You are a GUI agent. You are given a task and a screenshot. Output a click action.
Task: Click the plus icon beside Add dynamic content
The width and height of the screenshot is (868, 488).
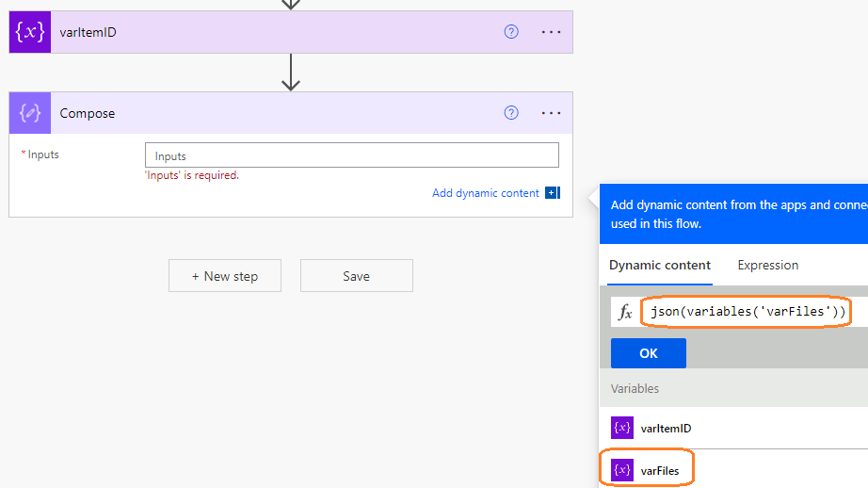tap(551, 193)
